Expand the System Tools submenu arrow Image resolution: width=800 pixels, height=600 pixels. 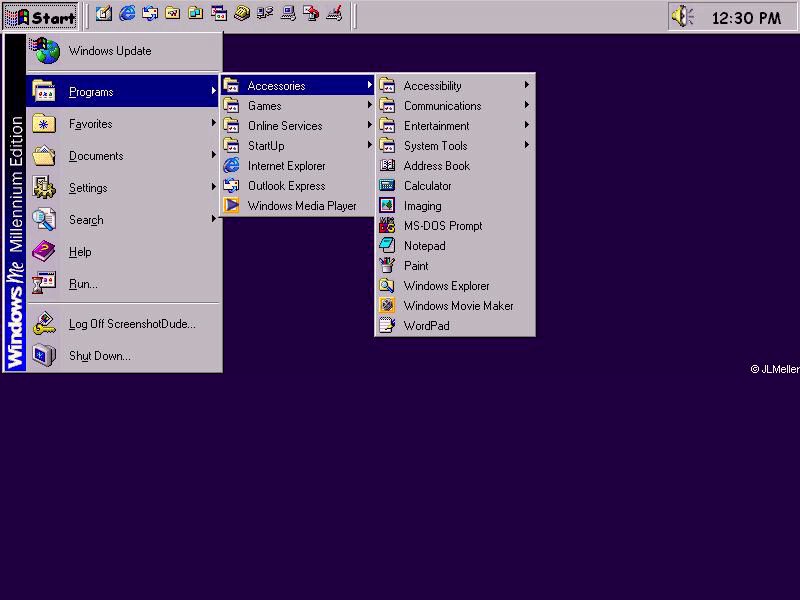(x=527, y=145)
